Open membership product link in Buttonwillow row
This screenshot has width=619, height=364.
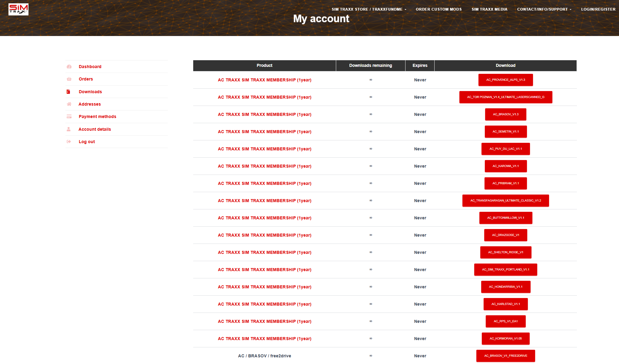265,218
